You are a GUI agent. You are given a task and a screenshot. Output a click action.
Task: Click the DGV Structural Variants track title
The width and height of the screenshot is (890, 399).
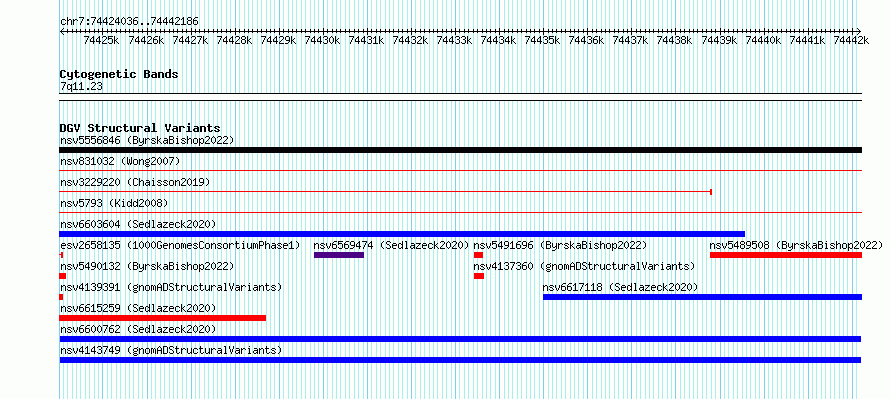click(x=140, y=128)
